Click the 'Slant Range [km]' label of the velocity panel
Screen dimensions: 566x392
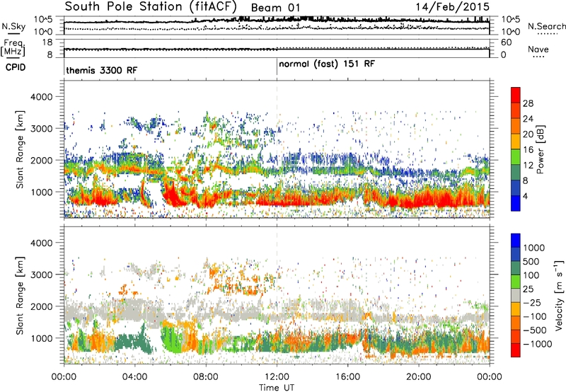tap(20, 295)
